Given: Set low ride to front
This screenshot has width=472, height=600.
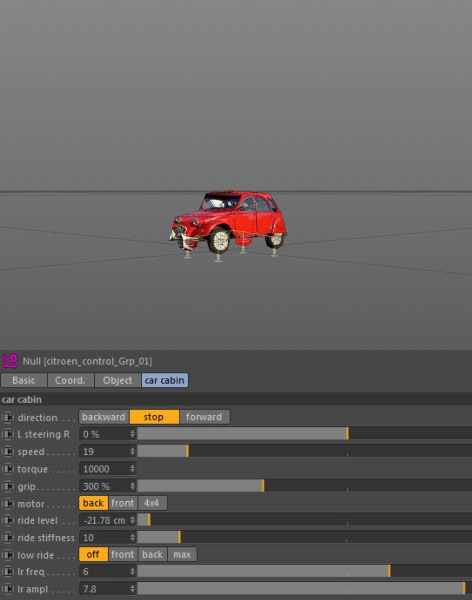Looking at the screenshot, I should click(123, 554).
